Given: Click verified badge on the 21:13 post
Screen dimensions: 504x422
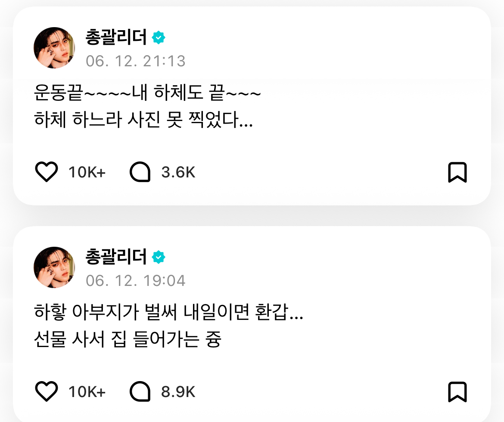Looking at the screenshot, I should pyautogui.click(x=159, y=38).
